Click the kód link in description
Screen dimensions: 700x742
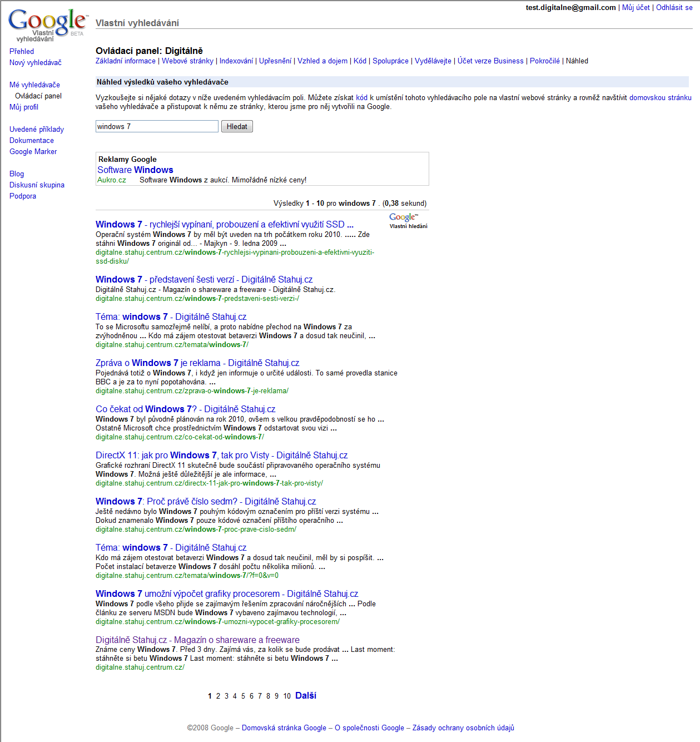[x=361, y=97]
